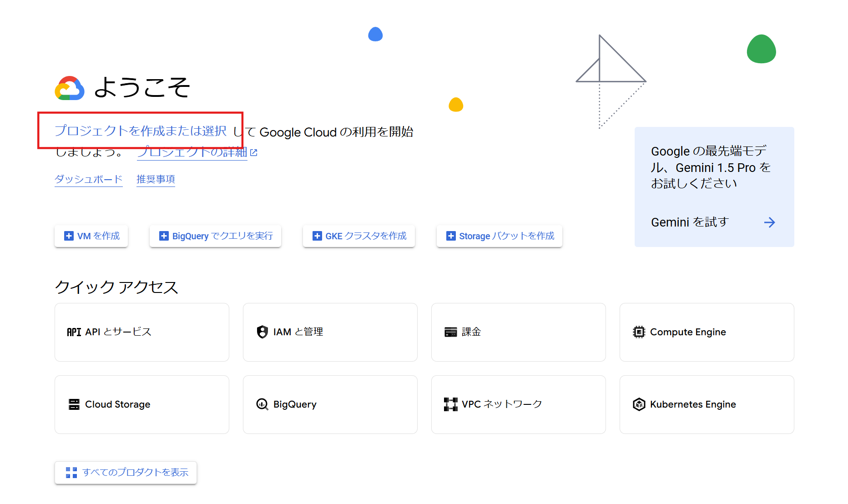
Task: Open Cloud Storage card
Action: tap(142, 405)
